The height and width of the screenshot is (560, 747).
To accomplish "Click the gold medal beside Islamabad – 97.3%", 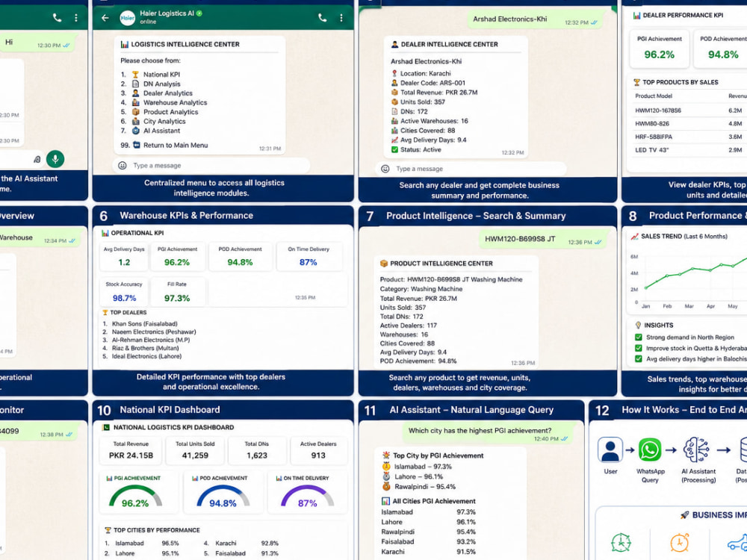I will click(x=386, y=466).
